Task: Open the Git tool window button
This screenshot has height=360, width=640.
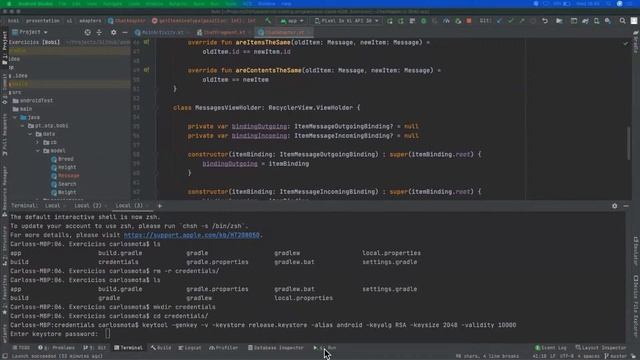Action: point(94,348)
